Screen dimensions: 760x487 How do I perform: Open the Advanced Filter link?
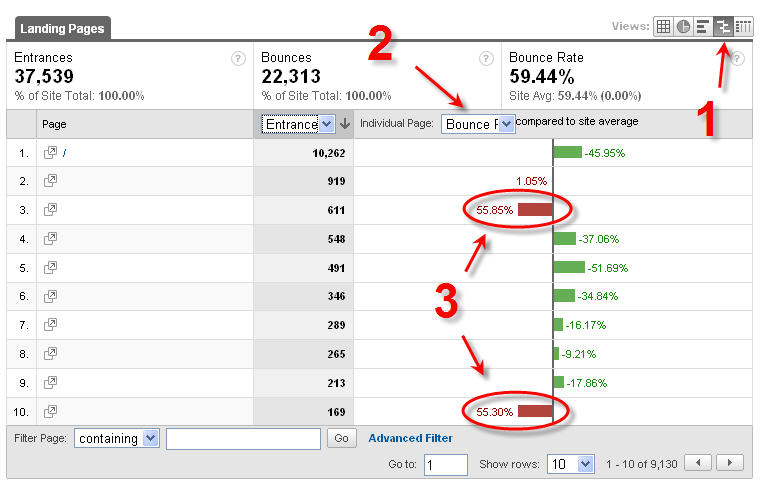410,438
